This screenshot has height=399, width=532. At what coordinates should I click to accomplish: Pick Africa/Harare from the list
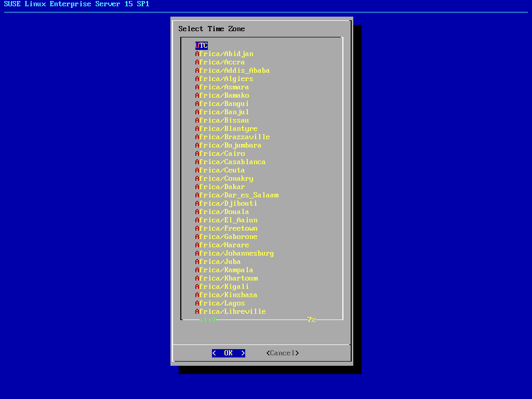(x=222, y=245)
